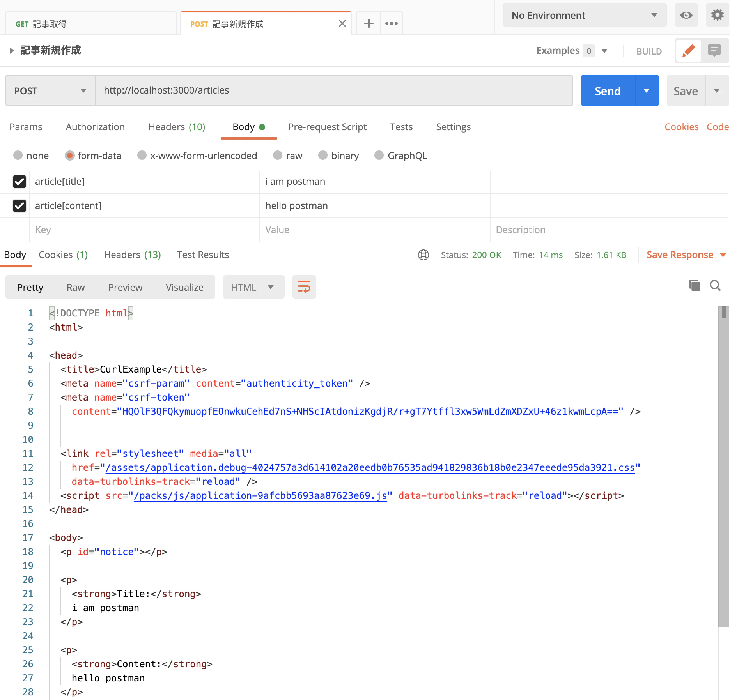Screen dimensions: 730x700
Task: Open the HTML format dropdown
Action: tap(253, 287)
